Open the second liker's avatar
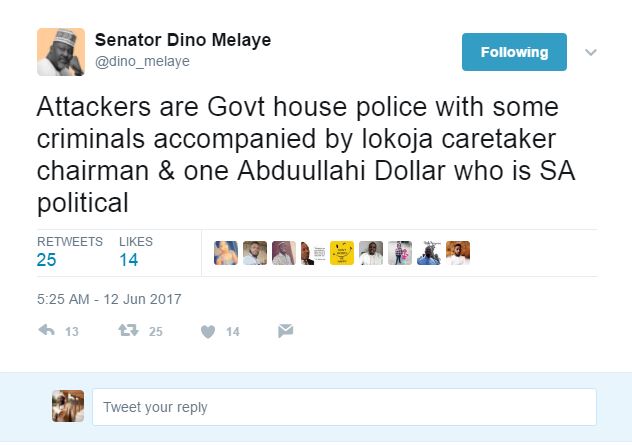The image size is (632, 445). tap(255, 253)
